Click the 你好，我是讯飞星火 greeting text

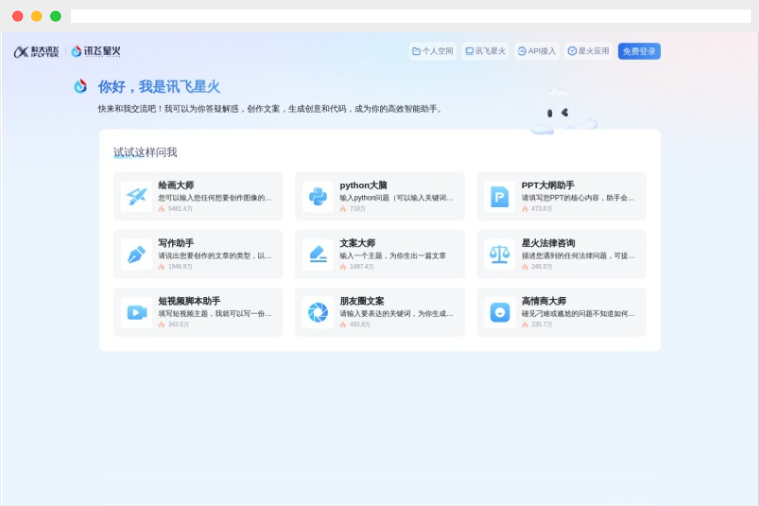point(159,87)
